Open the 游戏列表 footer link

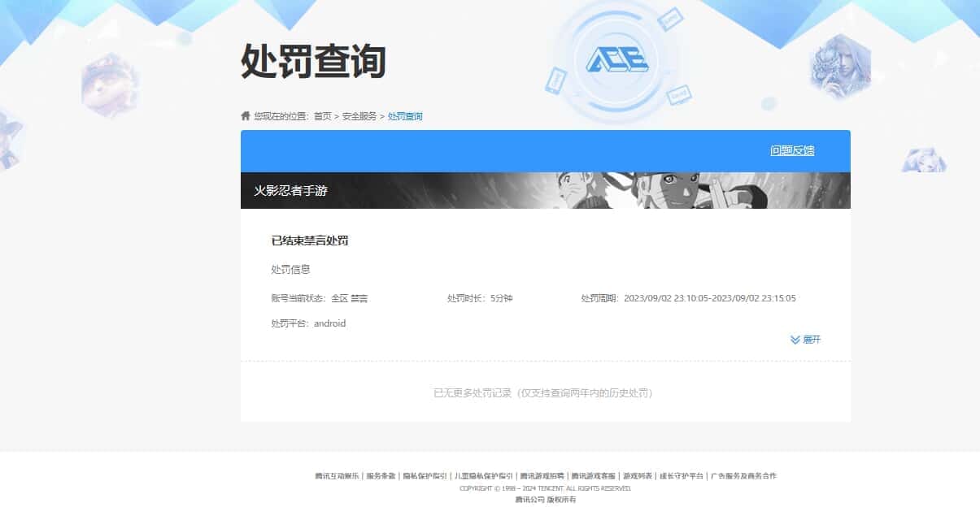point(638,475)
